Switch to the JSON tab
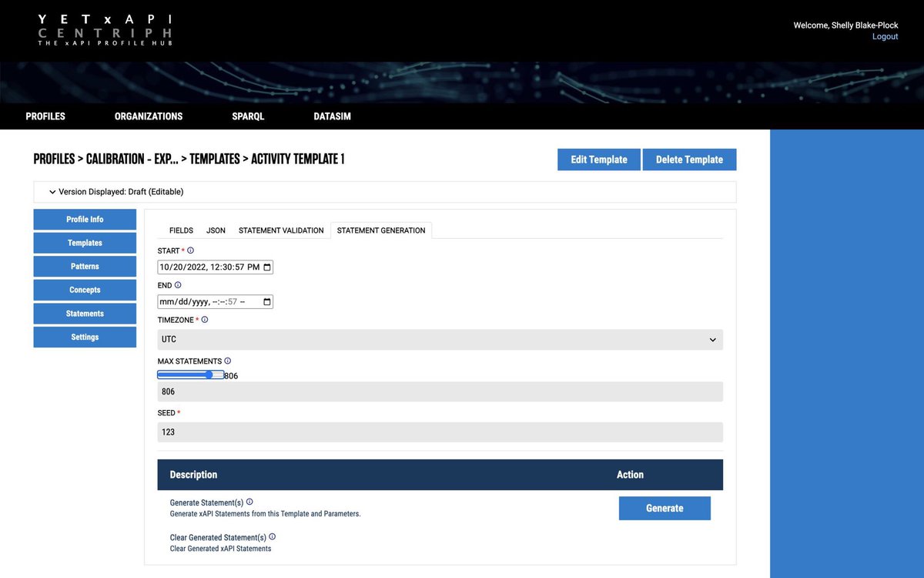Image resolution: width=924 pixels, height=578 pixels. point(216,230)
